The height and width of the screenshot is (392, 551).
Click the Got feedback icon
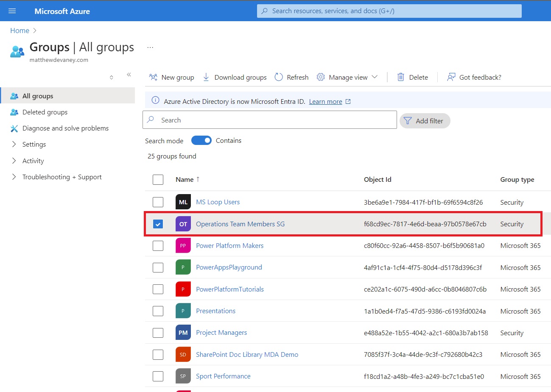click(450, 77)
